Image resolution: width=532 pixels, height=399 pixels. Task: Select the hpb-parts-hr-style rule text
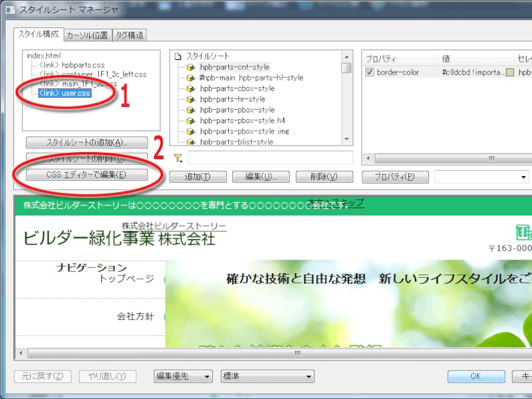pyautogui.click(x=232, y=99)
